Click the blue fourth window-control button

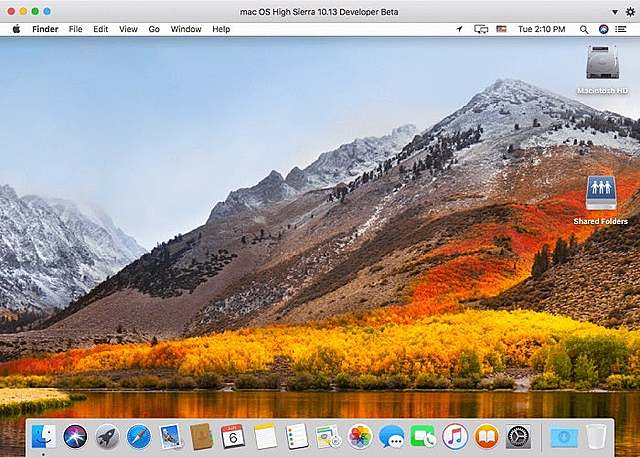tap(47, 11)
